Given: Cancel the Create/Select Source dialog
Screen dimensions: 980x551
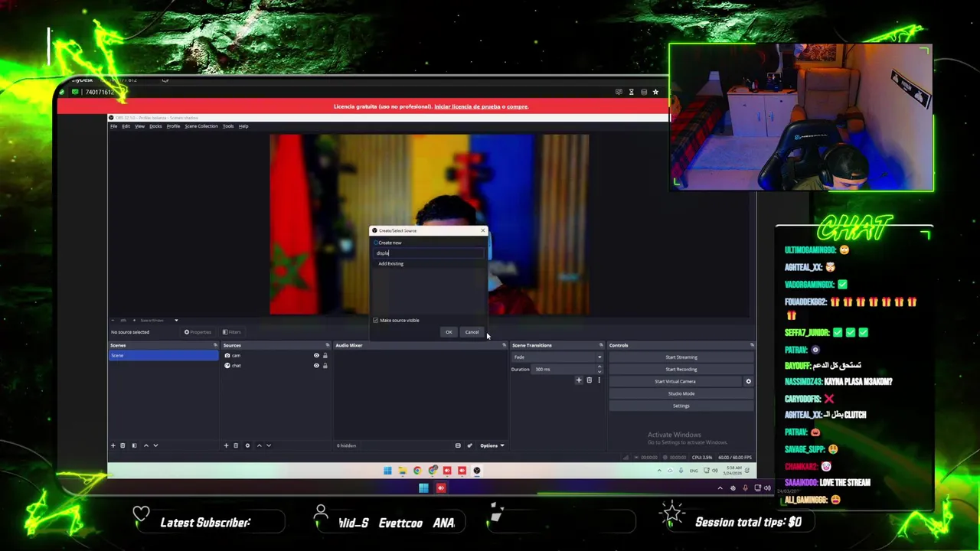Looking at the screenshot, I should pos(472,332).
